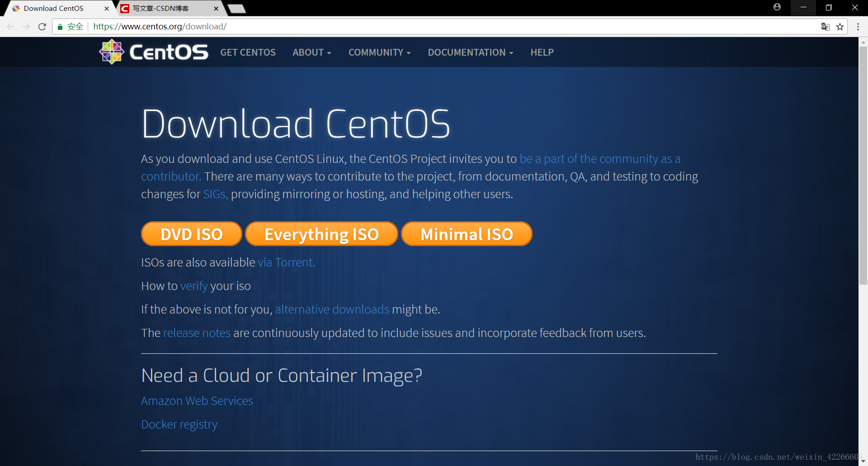The height and width of the screenshot is (466, 868).
Task: Click the CentOS logo in the navbar
Action: pyautogui.click(x=154, y=52)
